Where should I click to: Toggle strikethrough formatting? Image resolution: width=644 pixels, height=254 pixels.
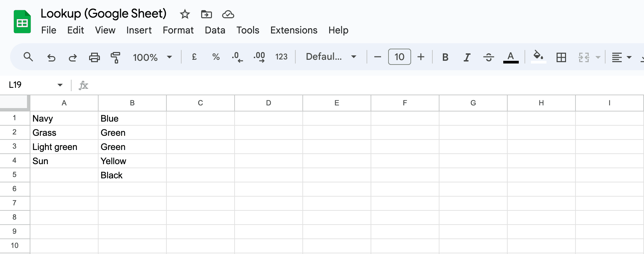pos(488,57)
